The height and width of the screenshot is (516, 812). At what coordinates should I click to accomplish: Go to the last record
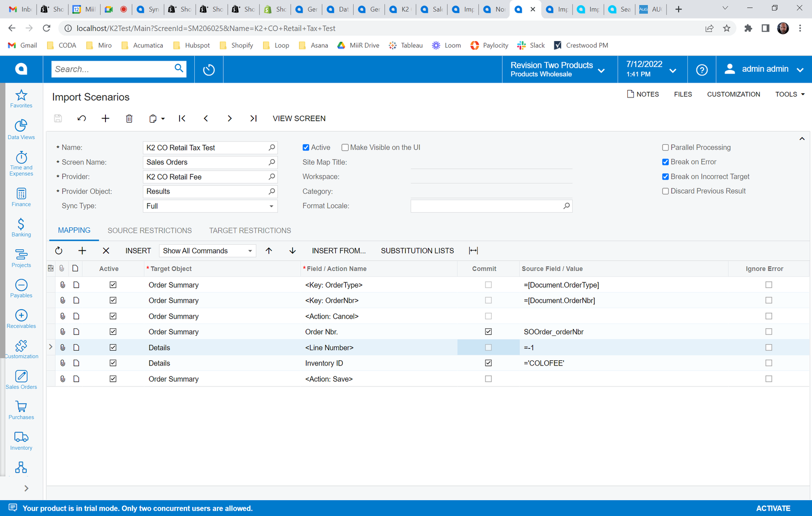click(x=253, y=118)
